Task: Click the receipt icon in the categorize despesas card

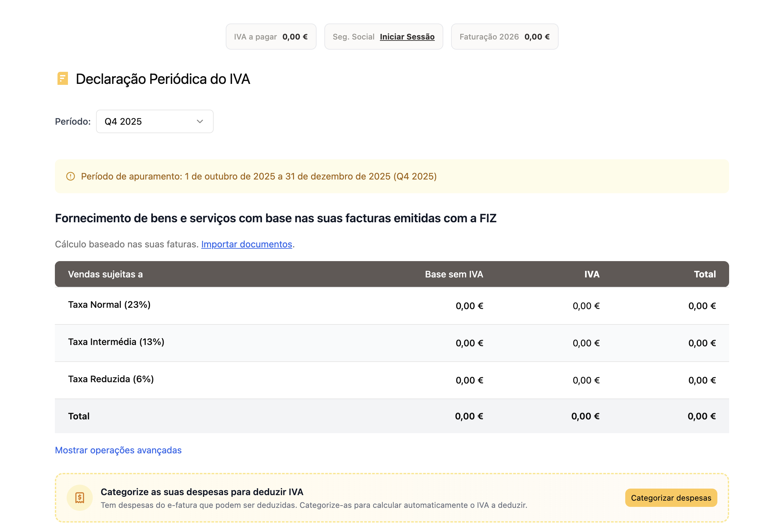Action: click(x=80, y=498)
